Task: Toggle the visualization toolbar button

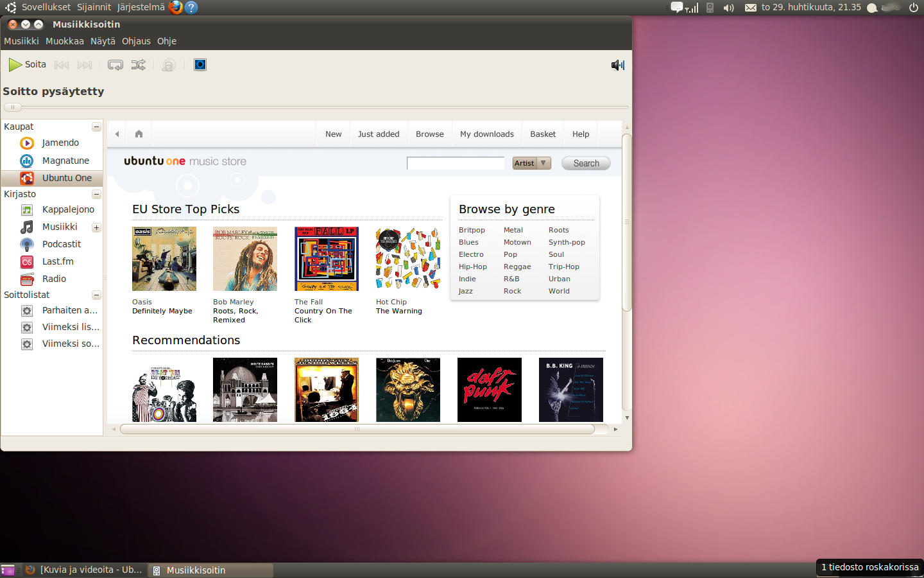Action: tap(200, 65)
